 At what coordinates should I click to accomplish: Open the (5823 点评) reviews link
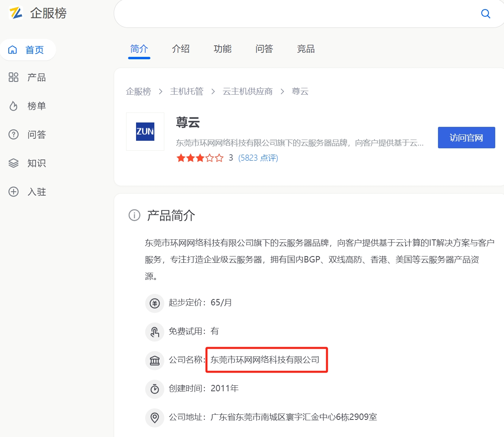258,158
